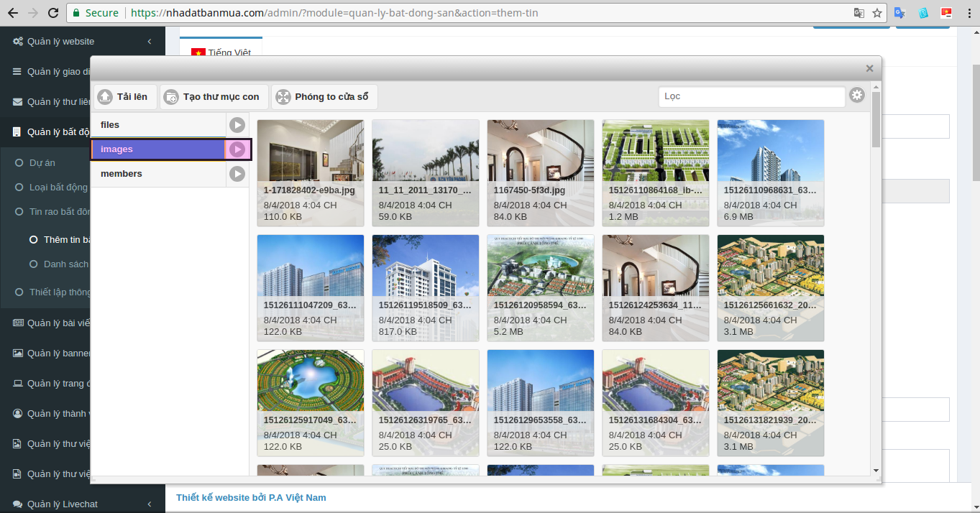The width and height of the screenshot is (980, 513).
Task: Collapse Quản lý website chevron arrow
Action: point(149,42)
